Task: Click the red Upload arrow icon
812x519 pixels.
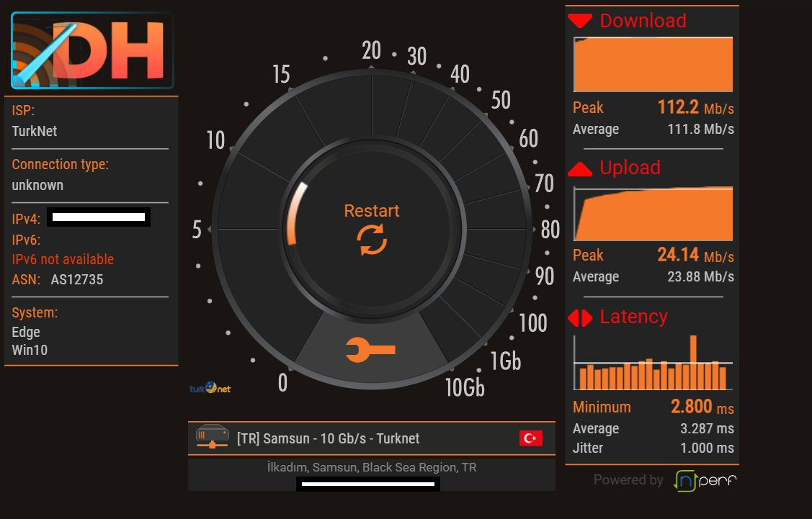Action: click(580, 168)
